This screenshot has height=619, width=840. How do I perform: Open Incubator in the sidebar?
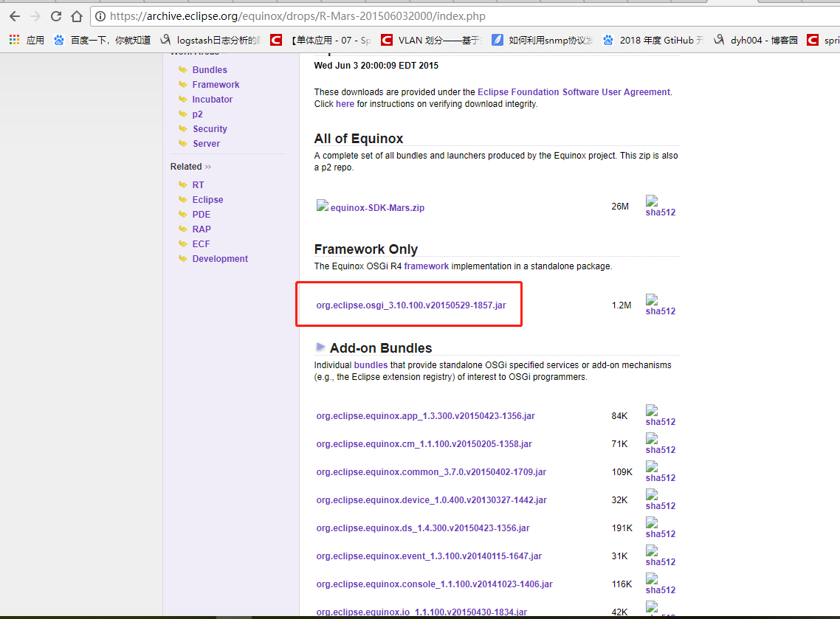pos(212,99)
